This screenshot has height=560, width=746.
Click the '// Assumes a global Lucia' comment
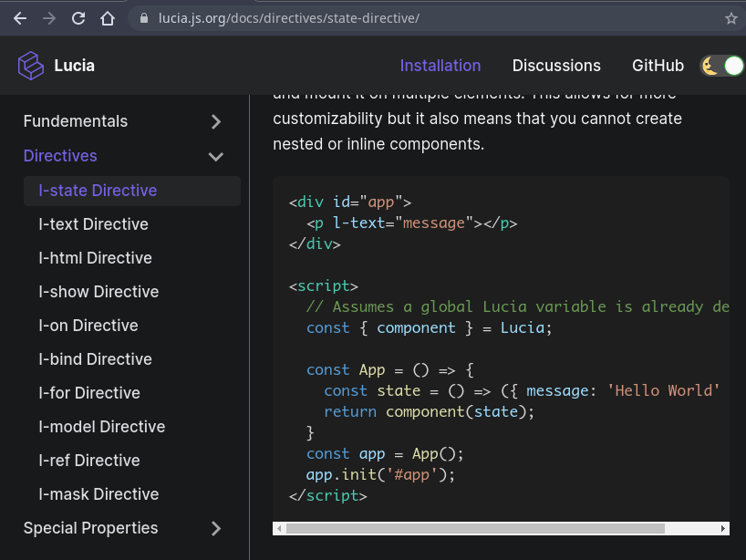(518, 306)
